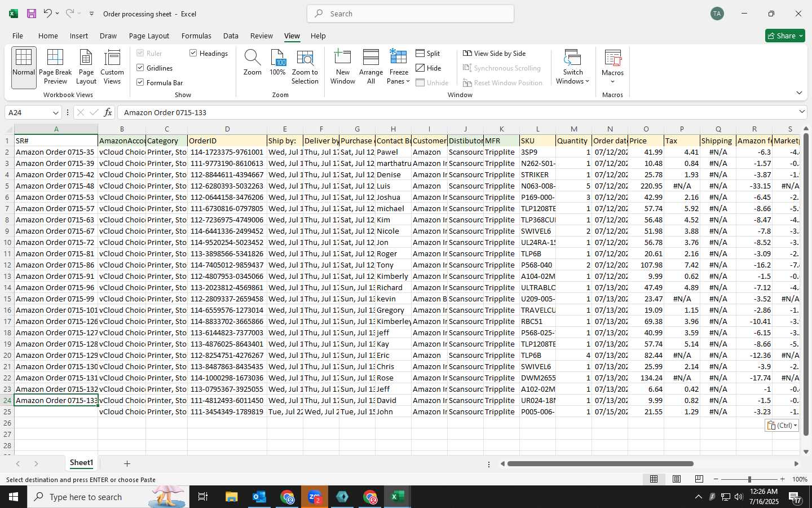Screen dimensions: 812x508
Task: Switch to the Home tab
Action: [48, 36]
